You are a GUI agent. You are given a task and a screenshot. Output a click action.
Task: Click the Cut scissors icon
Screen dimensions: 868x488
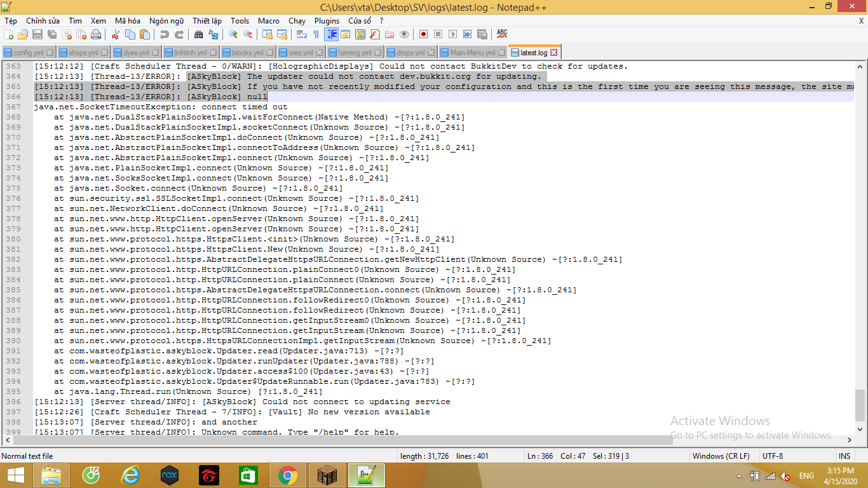pos(116,34)
